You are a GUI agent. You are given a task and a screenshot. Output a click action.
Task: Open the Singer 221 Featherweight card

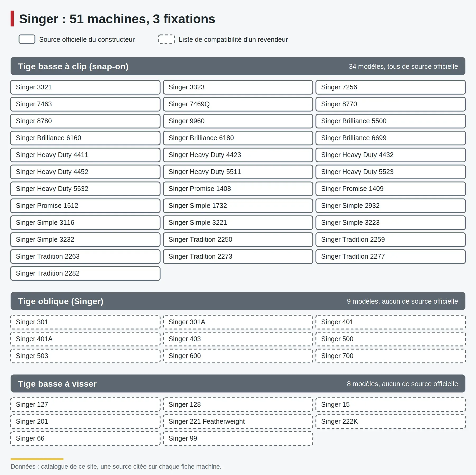(x=238, y=422)
